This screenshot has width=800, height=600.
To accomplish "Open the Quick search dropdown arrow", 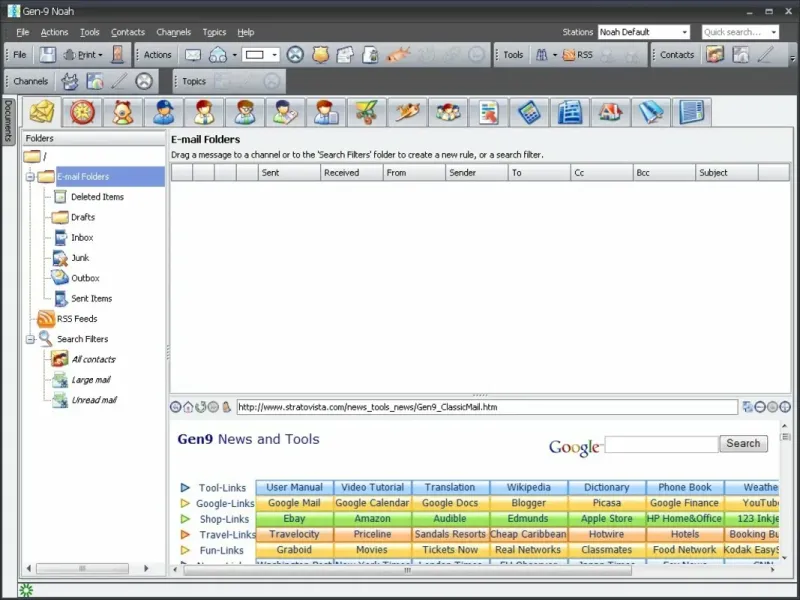I will [x=774, y=32].
